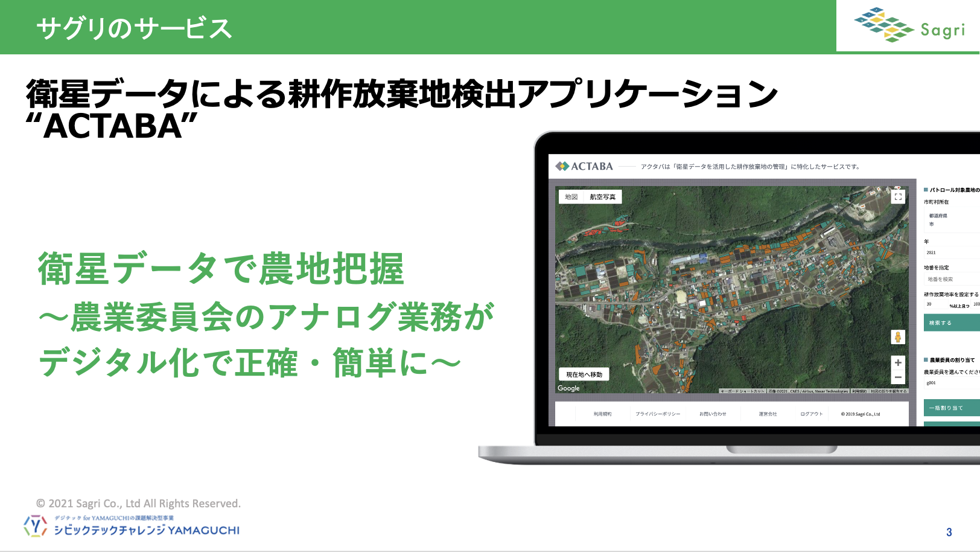
Task: Click the 農業委員の割り当て section heading
Action: (952, 360)
